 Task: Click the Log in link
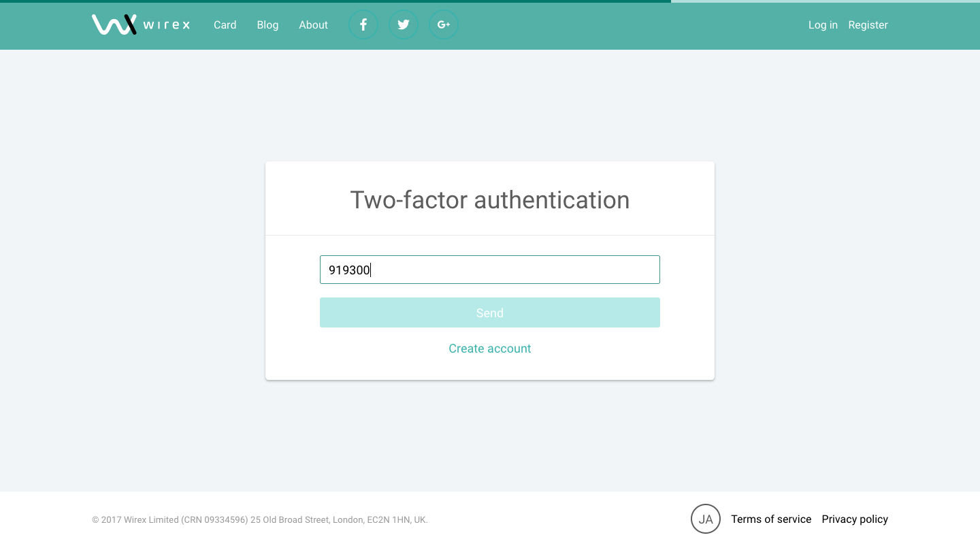[823, 25]
